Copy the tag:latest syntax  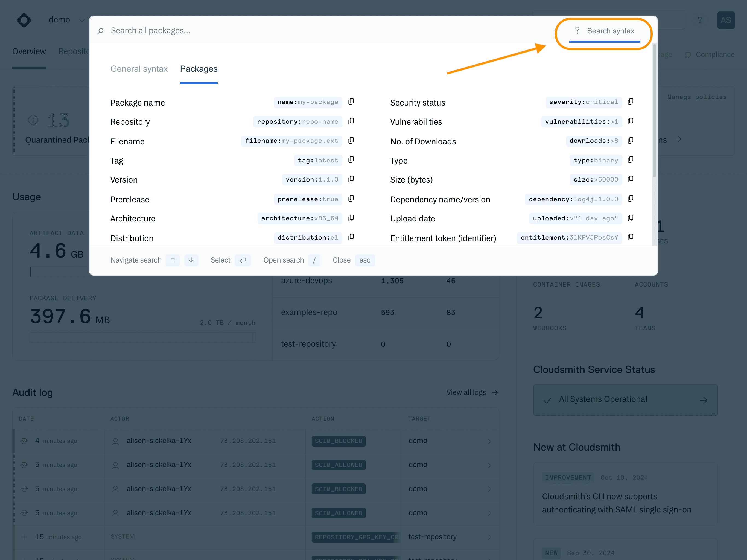pos(351,160)
